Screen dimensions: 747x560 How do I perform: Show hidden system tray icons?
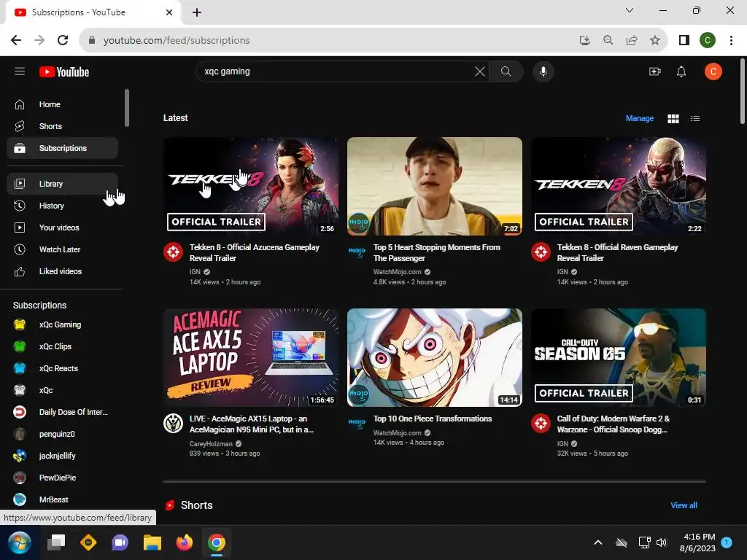(598, 542)
